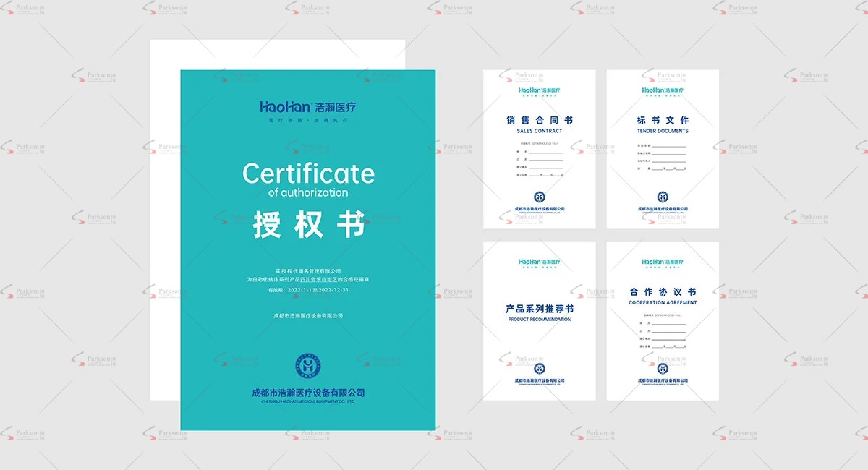This screenshot has height=470, width=868.
Task: Click the HaoHan logo on the Tender Documents cover
Action: (x=663, y=90)
